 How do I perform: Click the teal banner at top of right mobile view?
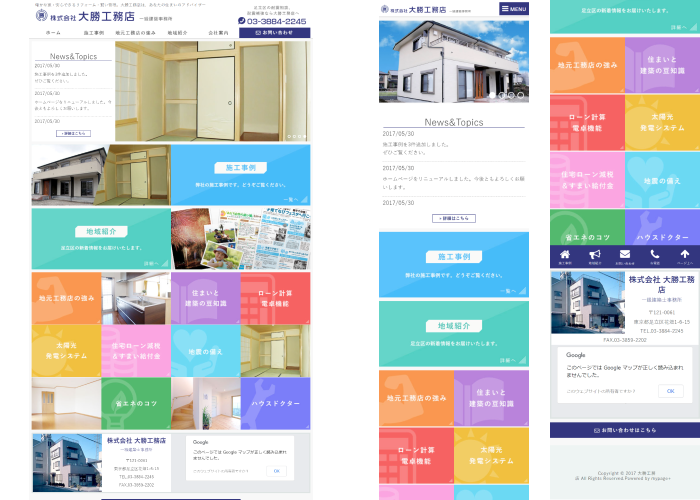[x=625, y=17]
